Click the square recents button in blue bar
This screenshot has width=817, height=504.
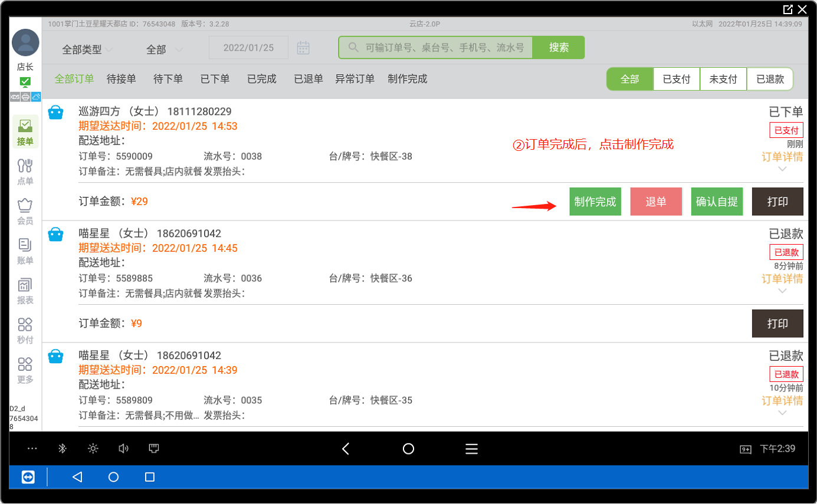(x=150, y=477)
